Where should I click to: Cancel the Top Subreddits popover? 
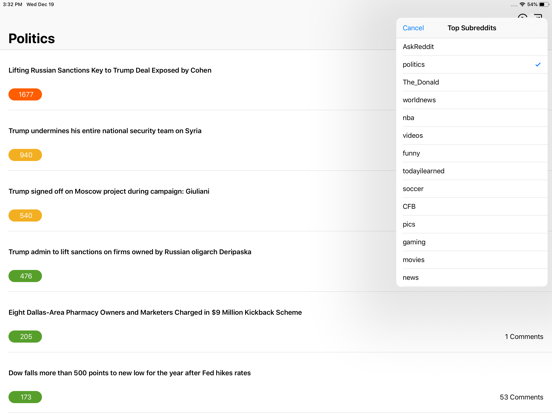click(x=413, y=28)
